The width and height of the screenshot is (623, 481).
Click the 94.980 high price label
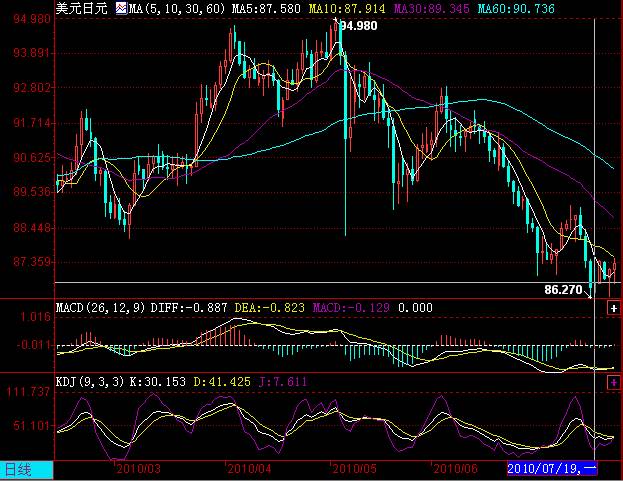click(x=359, y=26)
